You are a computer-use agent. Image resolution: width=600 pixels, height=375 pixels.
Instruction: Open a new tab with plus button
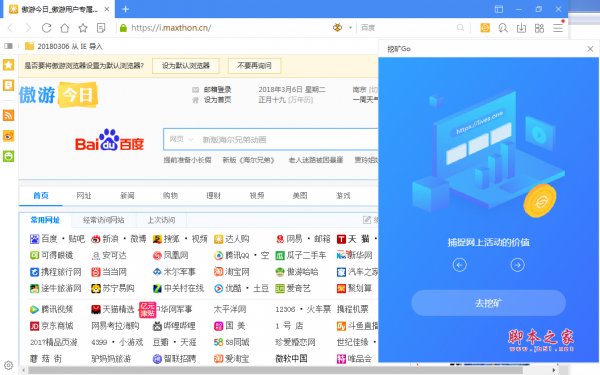point(125,9)
